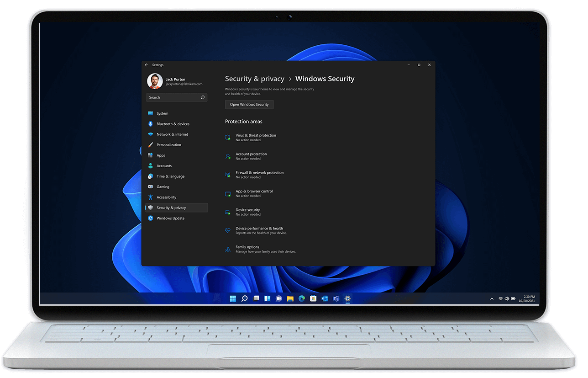
Task: Select the Firewall & network protection icon
Action: (x=228, y=175)
